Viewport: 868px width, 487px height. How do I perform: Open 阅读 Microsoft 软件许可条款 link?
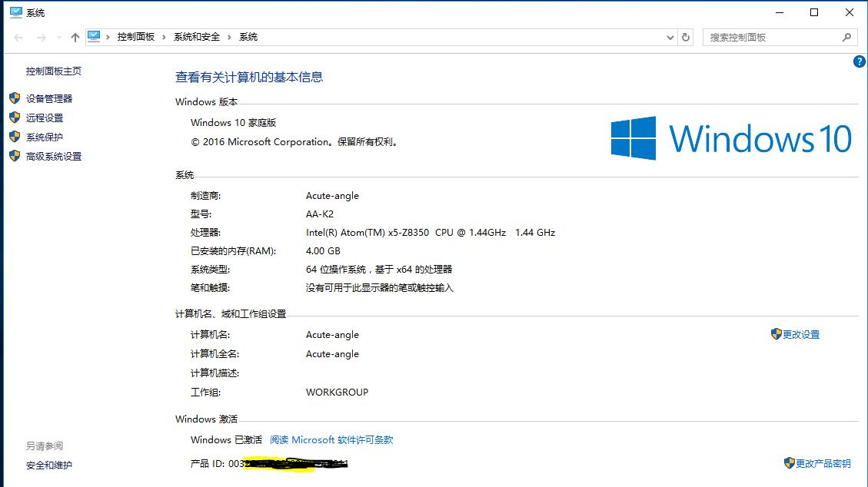pyautogui.click(x=331, y=440)
